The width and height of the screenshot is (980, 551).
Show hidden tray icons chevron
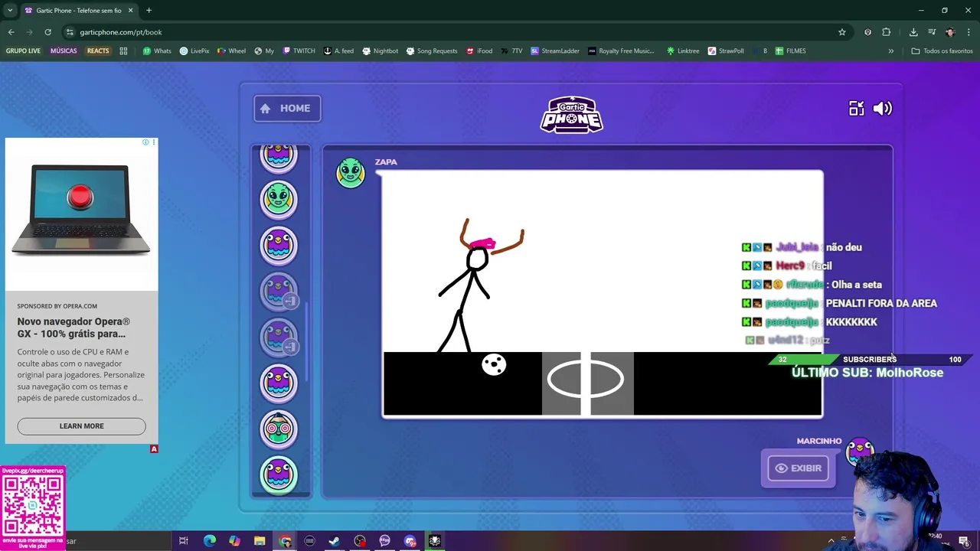831,541
